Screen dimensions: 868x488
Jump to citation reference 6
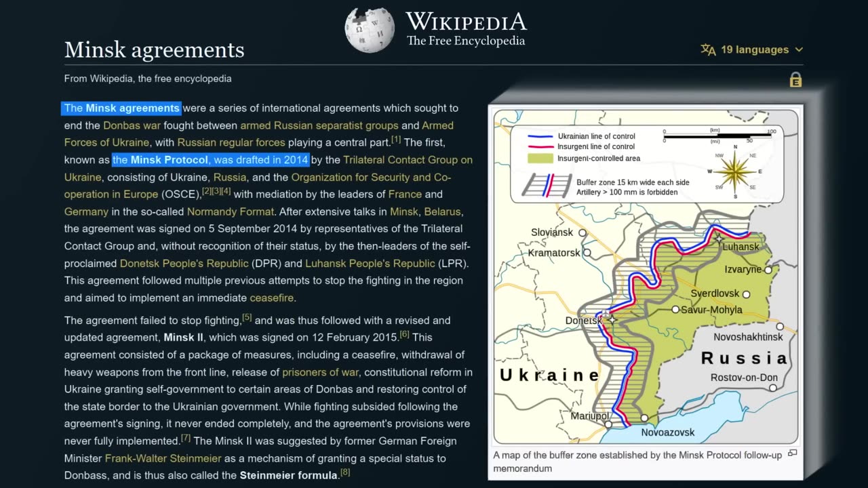click(404, 334)
